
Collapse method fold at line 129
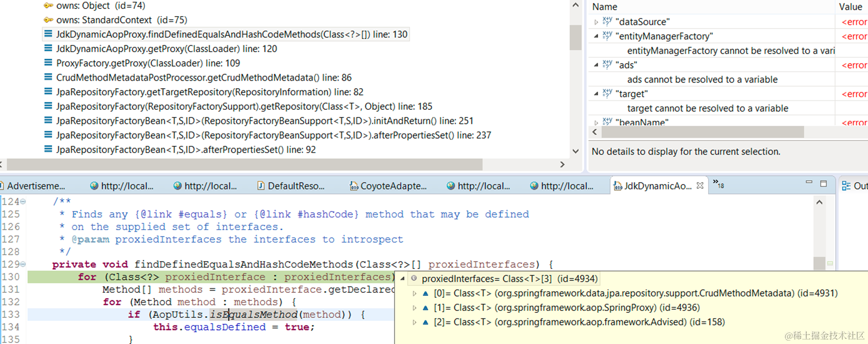coord(23,264)
